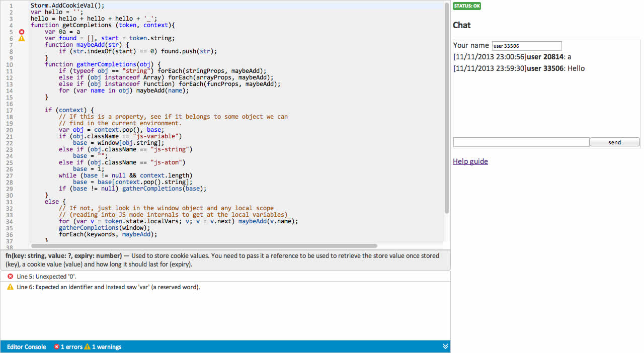The width and height of the screenshot is (644, 353).
Task: Click '1 errors' count in console bar
Action: coord(72,347)
